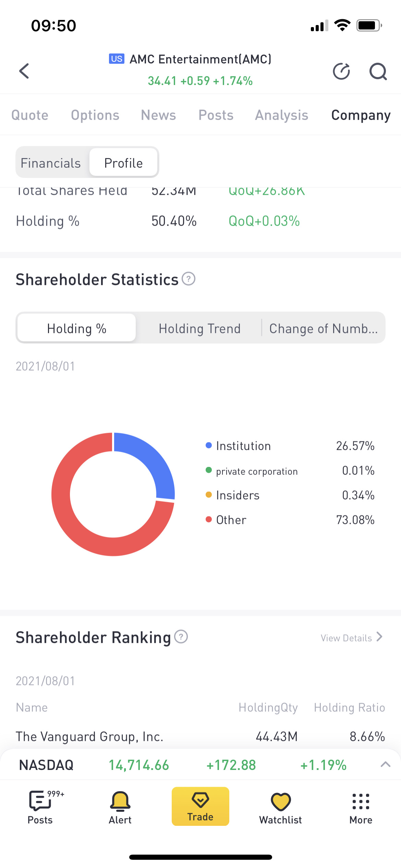Tap Shareholder Ranking help icon
This screenshot has height=868, width=401.
pos(181,637)
